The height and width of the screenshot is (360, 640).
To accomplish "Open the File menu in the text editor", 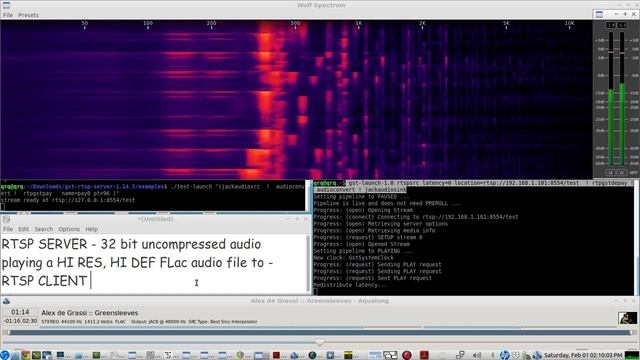I will coord(8,229).
